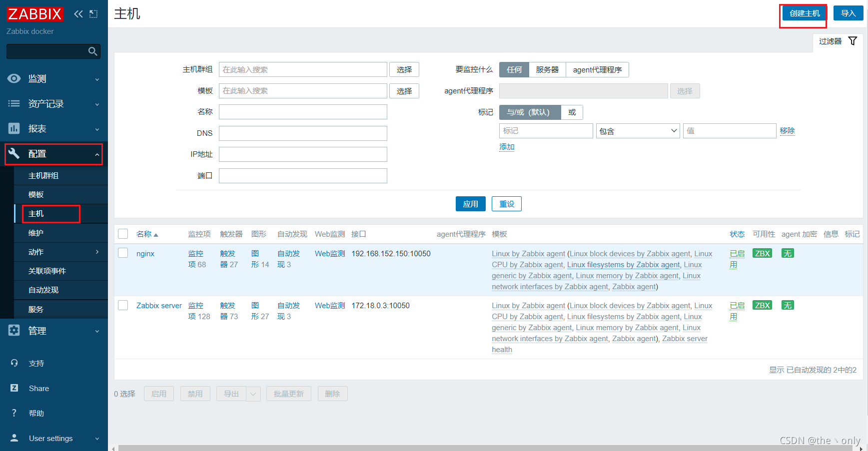868x451 pixels.
Task: Tick the select-all hosts checkbox
Action: [x=123, y=234]
